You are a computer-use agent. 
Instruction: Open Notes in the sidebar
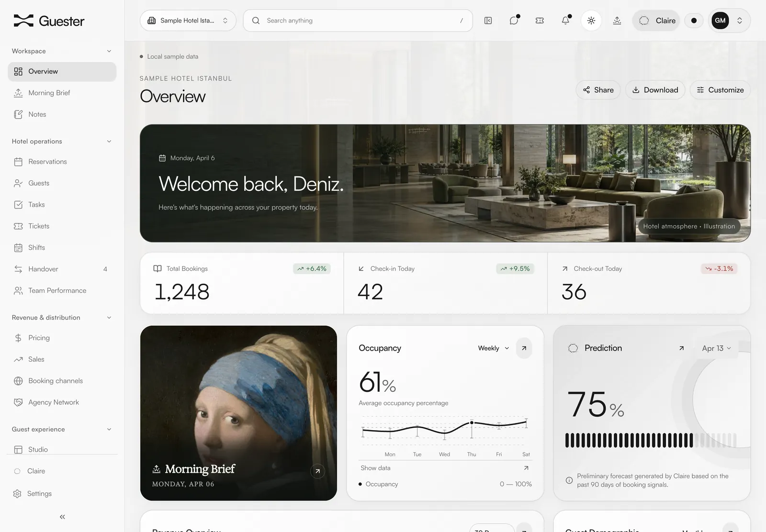coord(62,114)
